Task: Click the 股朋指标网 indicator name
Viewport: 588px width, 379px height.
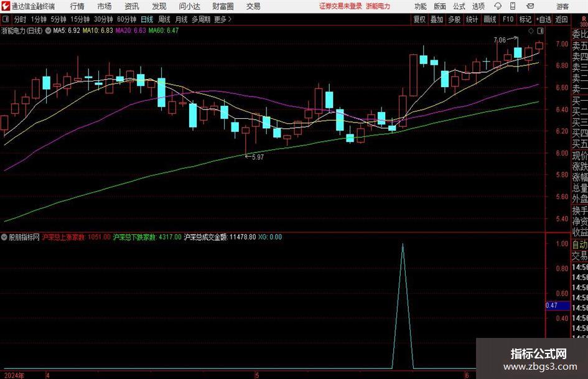Action: 24,237
